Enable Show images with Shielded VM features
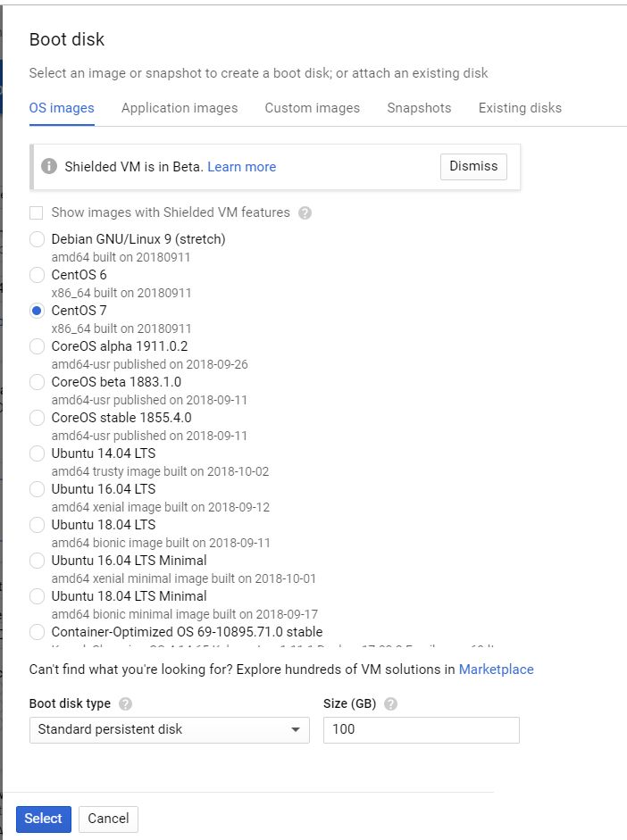627x840 pixels. (x=37, y=213)
